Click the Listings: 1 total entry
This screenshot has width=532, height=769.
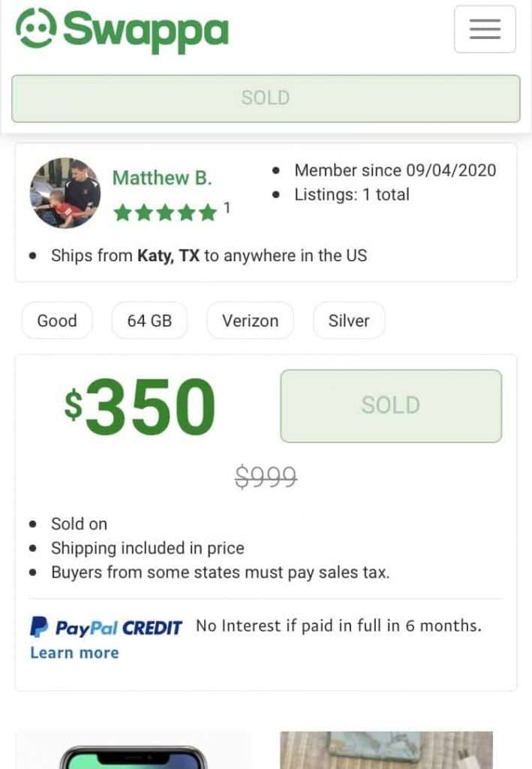click(x=353, y=194)
